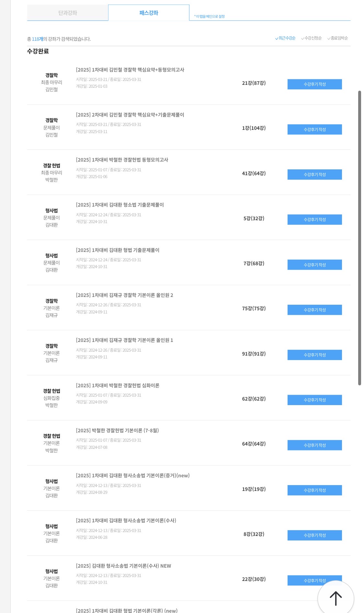364x613 pixels.
Task: Click 수강후기작성 for 박철한 경찰헌법 동형모의고사
Action: (314, 175)
